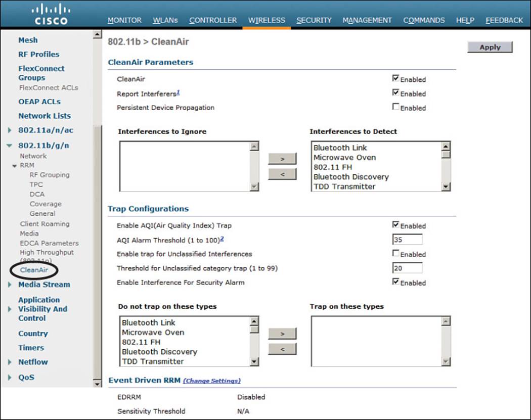
Task: Click Unclassified category trap threshold field
Action: point(408,268)
